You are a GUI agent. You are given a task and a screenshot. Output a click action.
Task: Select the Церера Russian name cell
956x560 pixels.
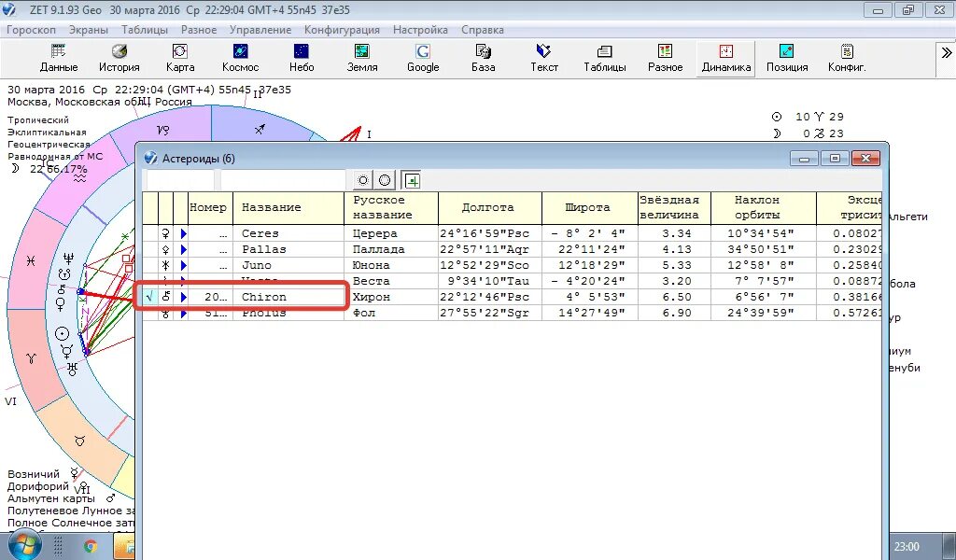391,233
